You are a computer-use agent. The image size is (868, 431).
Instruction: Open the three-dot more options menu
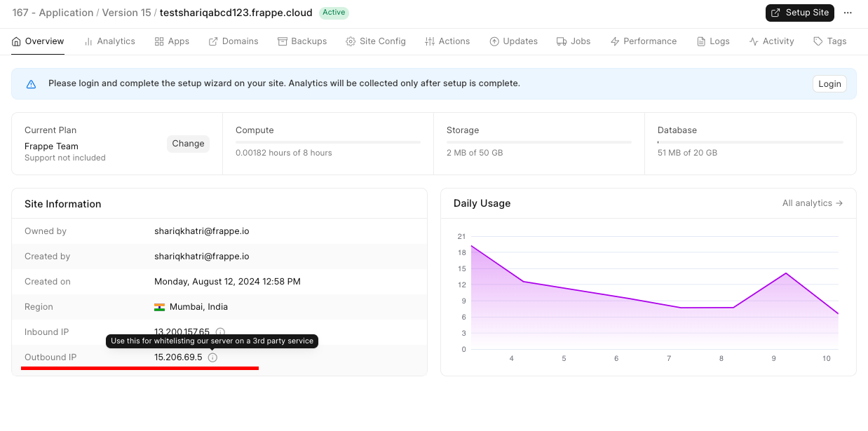[848, 13]
